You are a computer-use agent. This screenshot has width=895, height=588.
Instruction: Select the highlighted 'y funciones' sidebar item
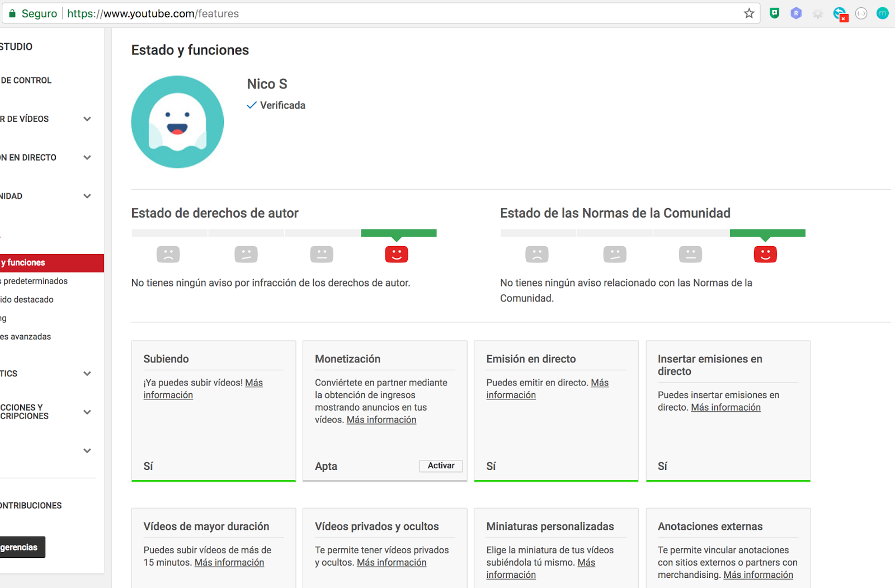pos(52,263)
